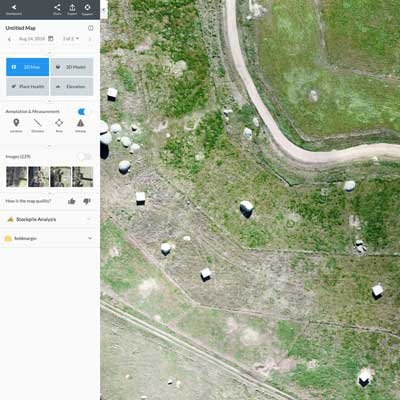Open the first image thumbnail
Screen dimensions: 400x400
point(16,177)
